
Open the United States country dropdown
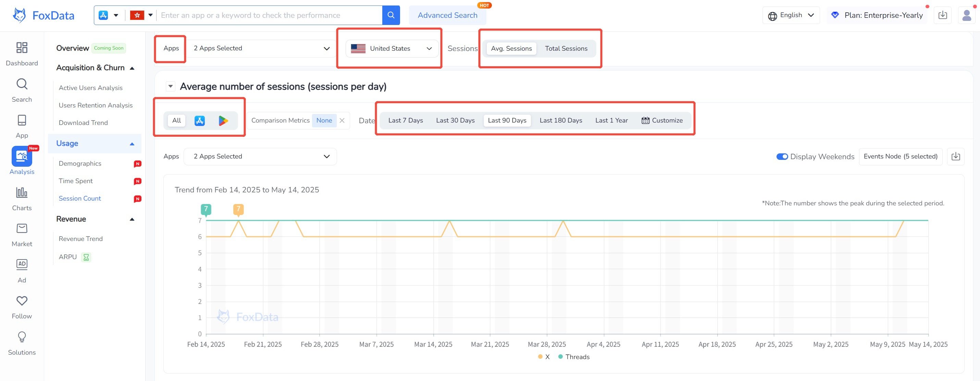click(x=392, y=49)
